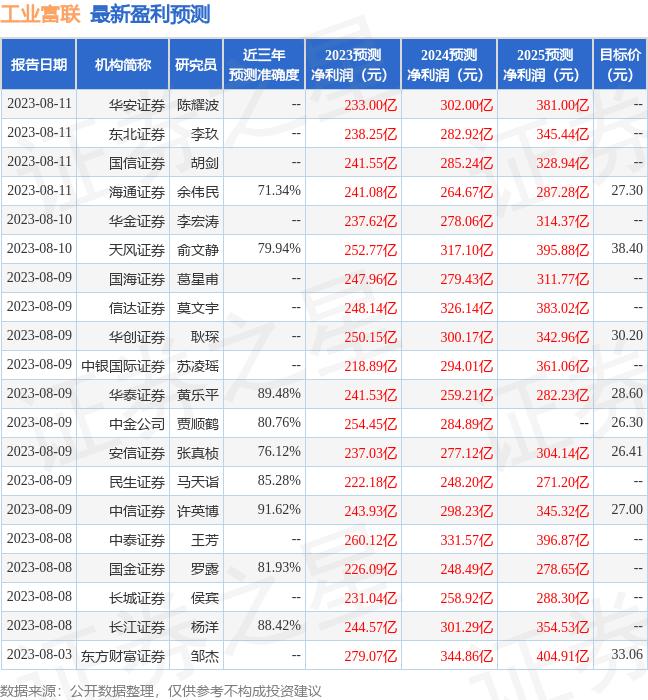Click researcher name 俞文静
Image resolution: width=648 pixels, height=700 pixels.
(198, 250)
